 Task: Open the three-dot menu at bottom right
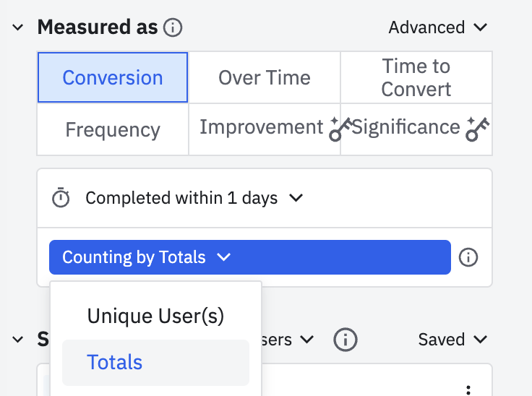(468, 390)
